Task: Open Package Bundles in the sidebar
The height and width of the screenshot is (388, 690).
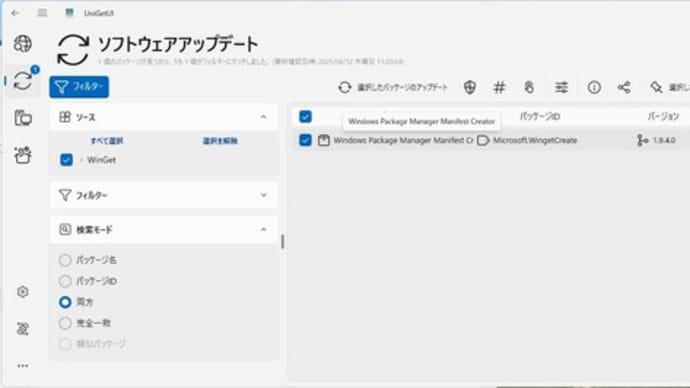Action: [23, 155]
